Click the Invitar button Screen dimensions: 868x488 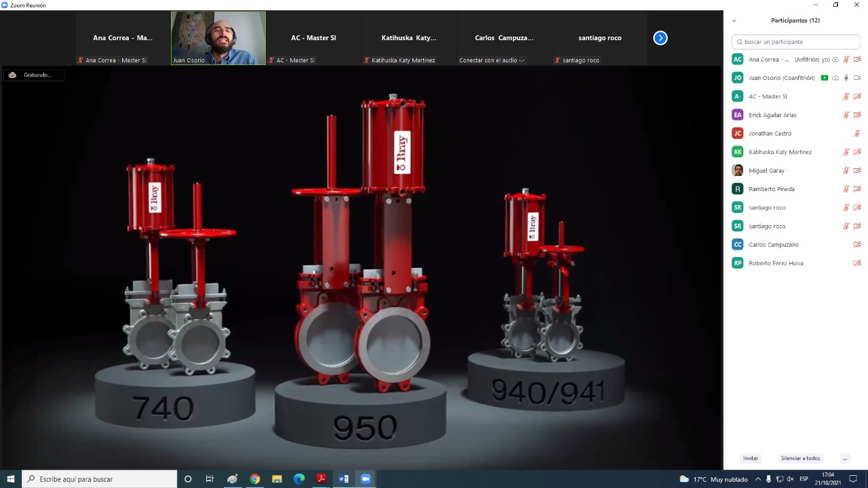[751, 458]
